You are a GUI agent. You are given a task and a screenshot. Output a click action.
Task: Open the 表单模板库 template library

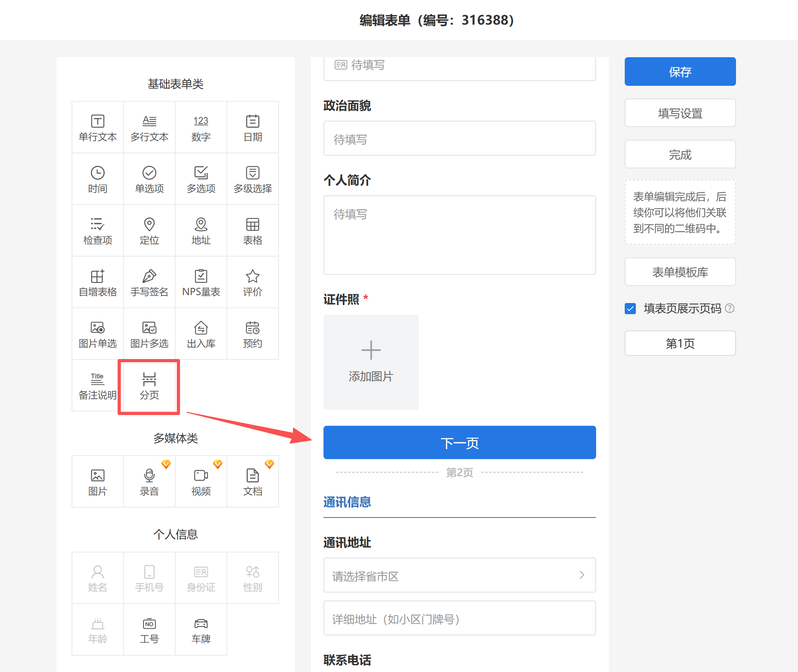(680, 272)
